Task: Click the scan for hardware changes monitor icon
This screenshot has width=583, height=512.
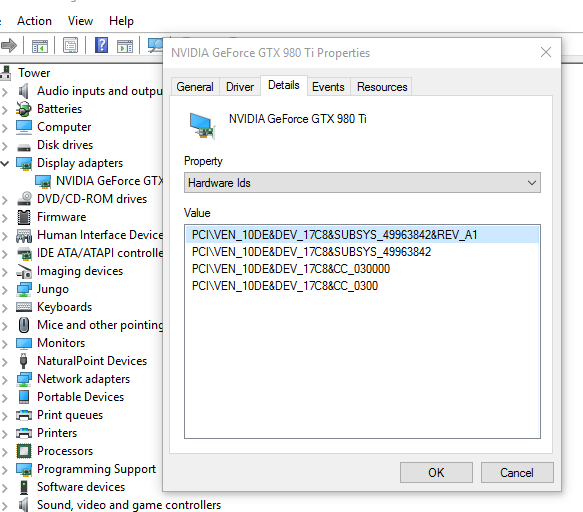Action: (155, 45)
